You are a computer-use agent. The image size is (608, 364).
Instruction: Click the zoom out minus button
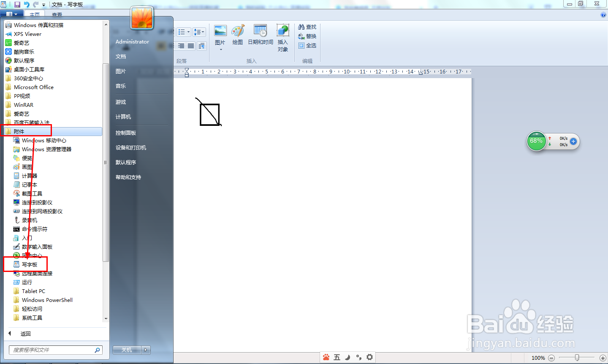coord(551,358)
